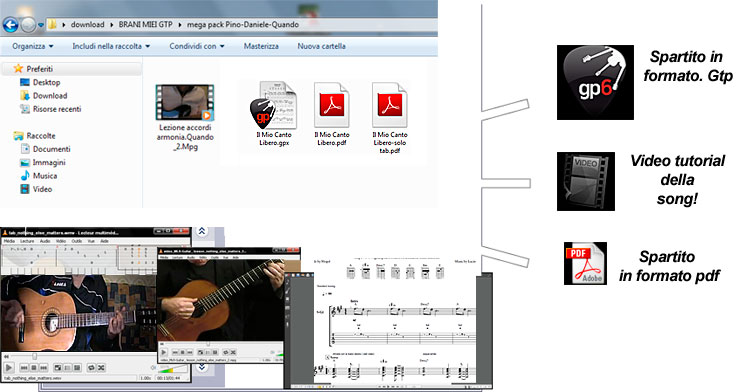The width and height of the screenshot is (750, 392).
Task: Open Média menu in tab_nothing_else_matters VLC window
Action: click(x=10, y=241)
